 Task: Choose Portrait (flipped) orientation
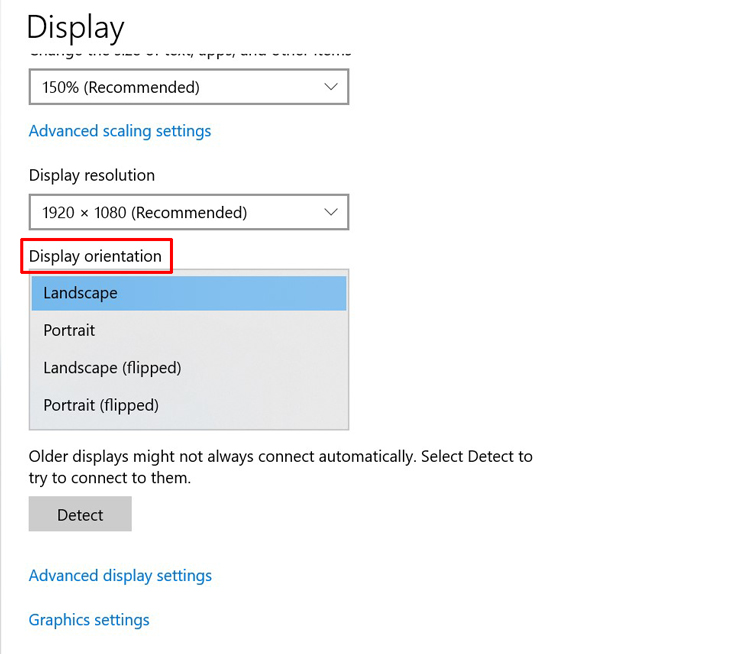(189, 405)
